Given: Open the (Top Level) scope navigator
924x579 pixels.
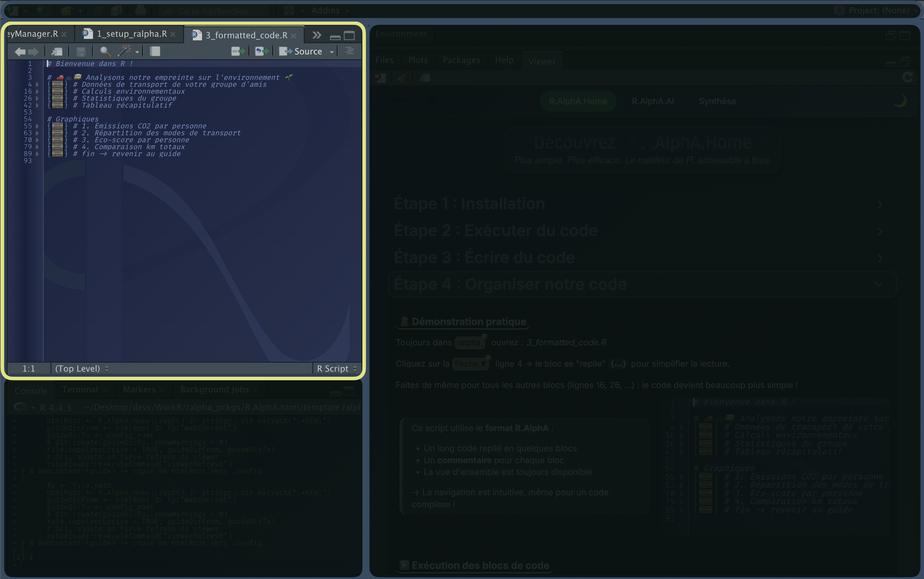Looking at the screenshot, I should coord(82,368).
